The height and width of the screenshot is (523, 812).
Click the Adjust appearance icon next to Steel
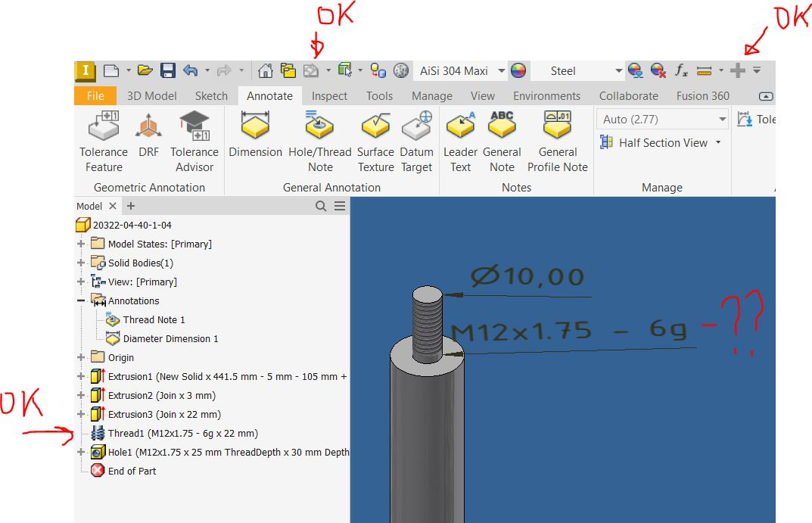[636, 70]
